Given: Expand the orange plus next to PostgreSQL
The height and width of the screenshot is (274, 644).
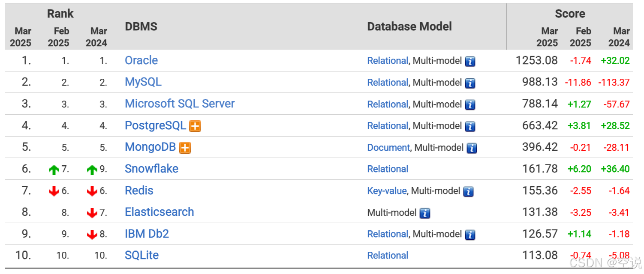Looking at the screenshot, I should [195, 126].
